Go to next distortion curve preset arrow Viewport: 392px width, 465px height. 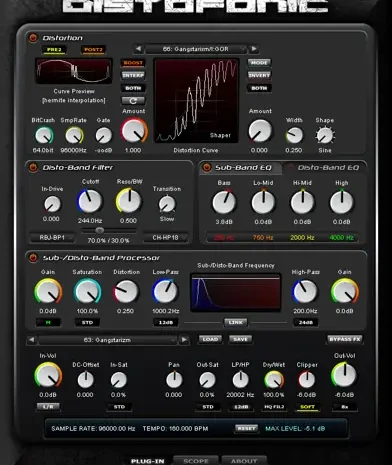[x=254, y=49]
